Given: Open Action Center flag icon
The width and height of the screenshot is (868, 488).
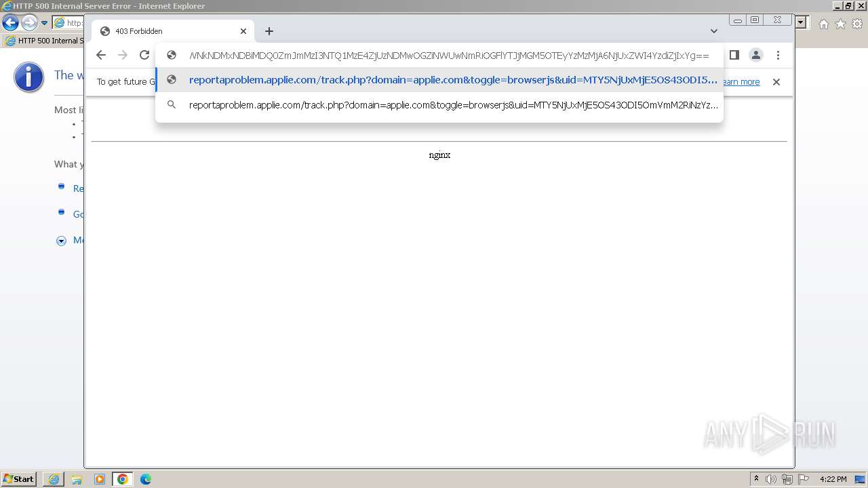Looking at the screenshot, I should tap(804, 479).
